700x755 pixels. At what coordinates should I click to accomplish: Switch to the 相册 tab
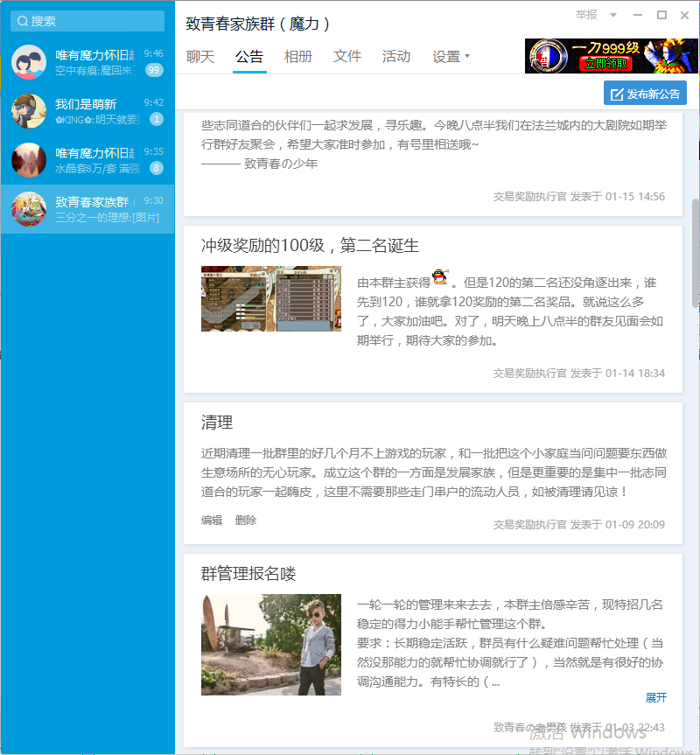(298, 56)
